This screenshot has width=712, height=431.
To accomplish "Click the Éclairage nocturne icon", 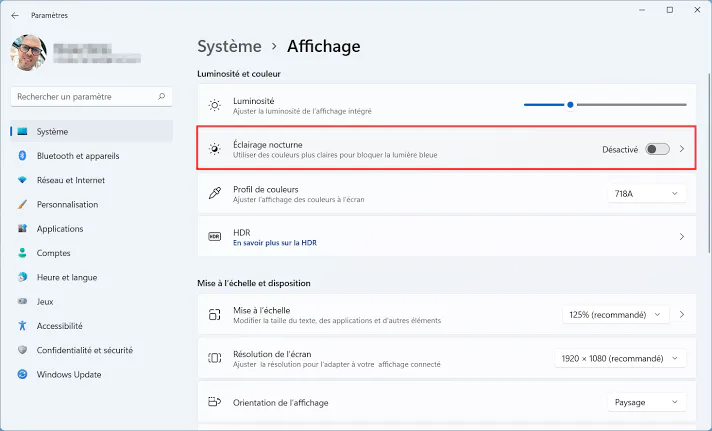I will tap(215, 149).
